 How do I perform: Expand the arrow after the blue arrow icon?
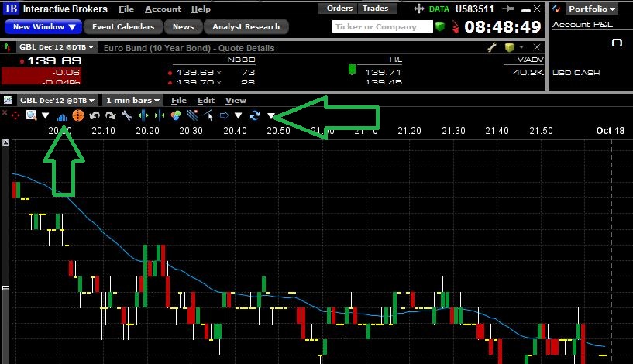tap(238, 116)
